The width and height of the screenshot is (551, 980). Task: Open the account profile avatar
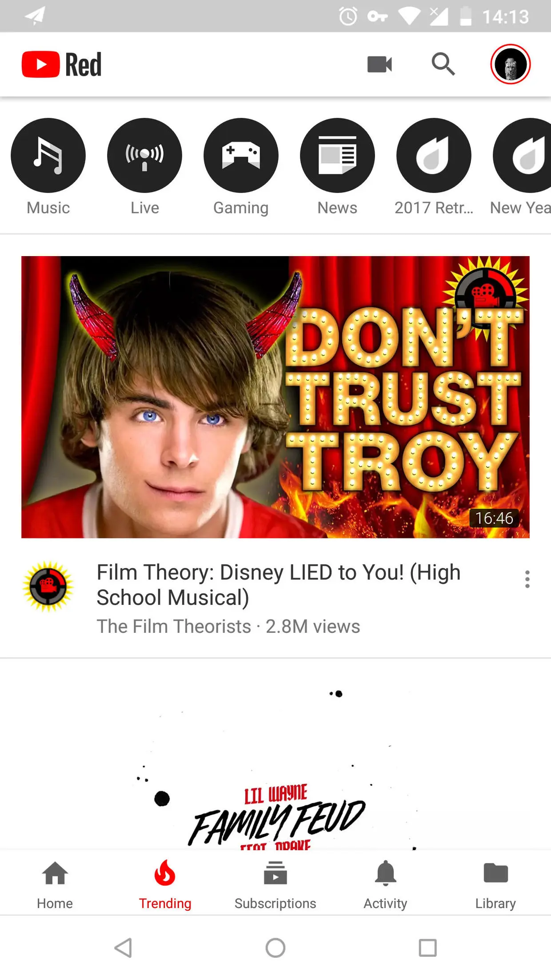(x=511, y=64)
